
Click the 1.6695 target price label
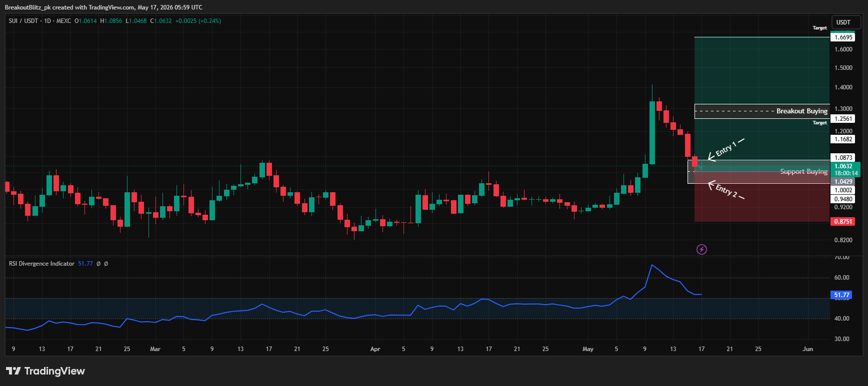[843, 37]
